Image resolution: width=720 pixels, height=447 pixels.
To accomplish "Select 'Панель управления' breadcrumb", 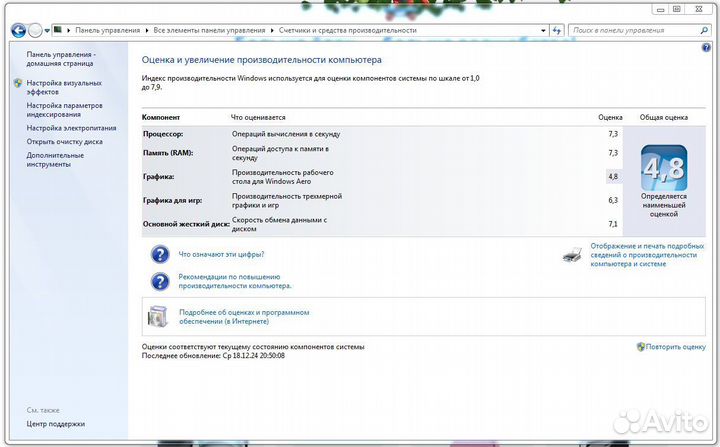I will [x=107, y=30].
